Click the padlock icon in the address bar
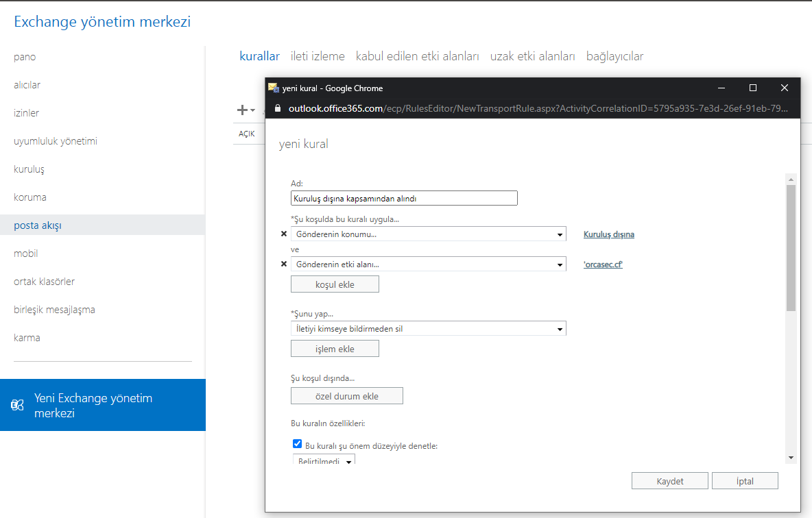The height and width of the screenshot is (518, 812). (278, 108)
